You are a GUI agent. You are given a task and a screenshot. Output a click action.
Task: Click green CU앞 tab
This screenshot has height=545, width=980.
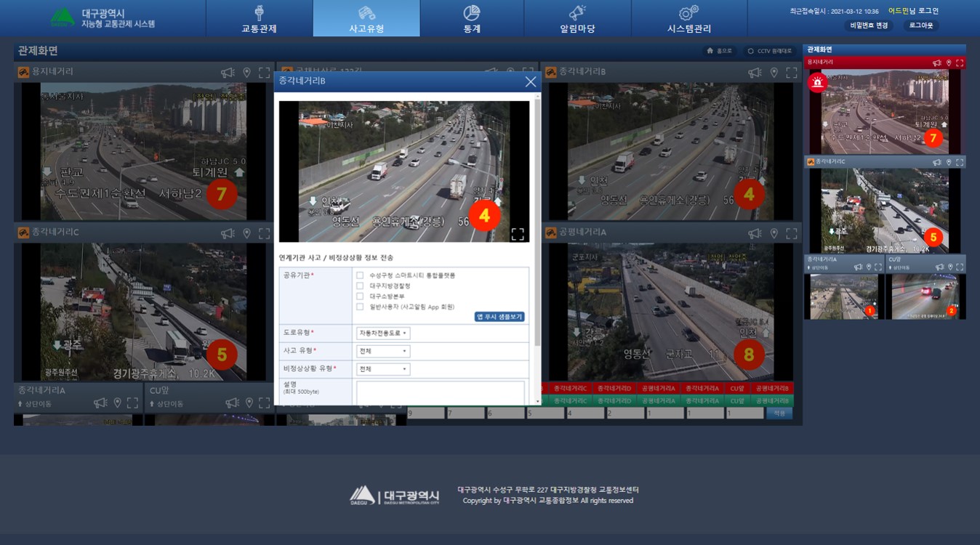(x=736, y=400)
